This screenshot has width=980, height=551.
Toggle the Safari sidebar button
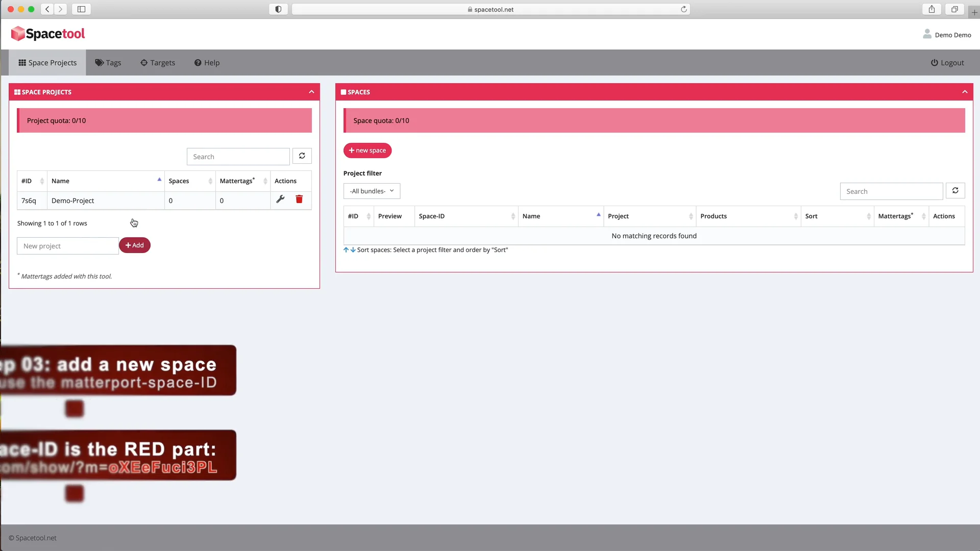click(81, 9)
